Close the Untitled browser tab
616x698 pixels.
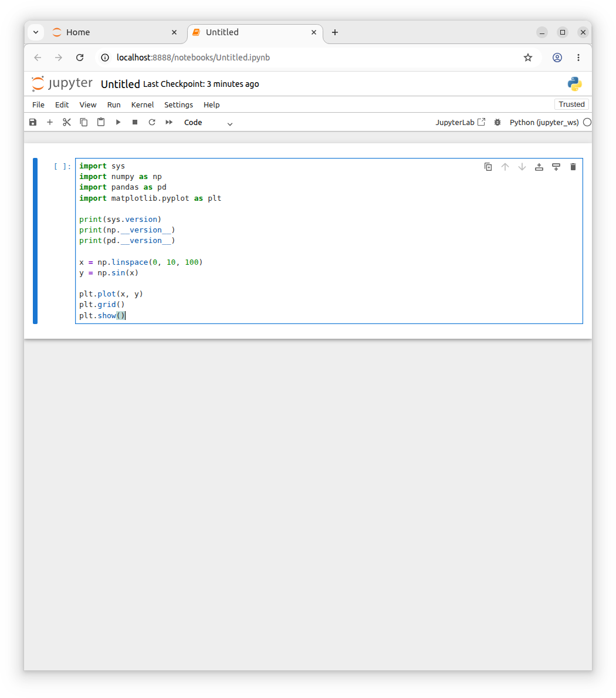coord(313,32)
